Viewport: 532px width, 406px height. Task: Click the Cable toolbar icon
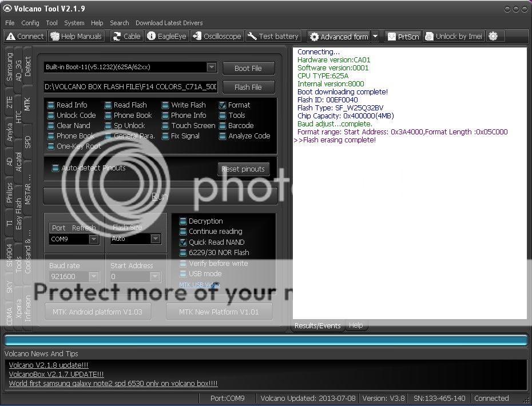tap(127, 36)
